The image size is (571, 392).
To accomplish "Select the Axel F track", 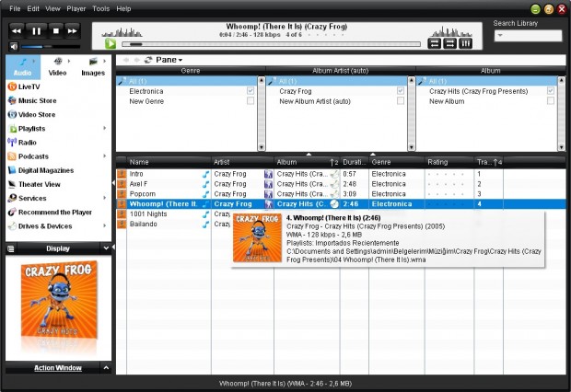I will click(x=341, y=184).
